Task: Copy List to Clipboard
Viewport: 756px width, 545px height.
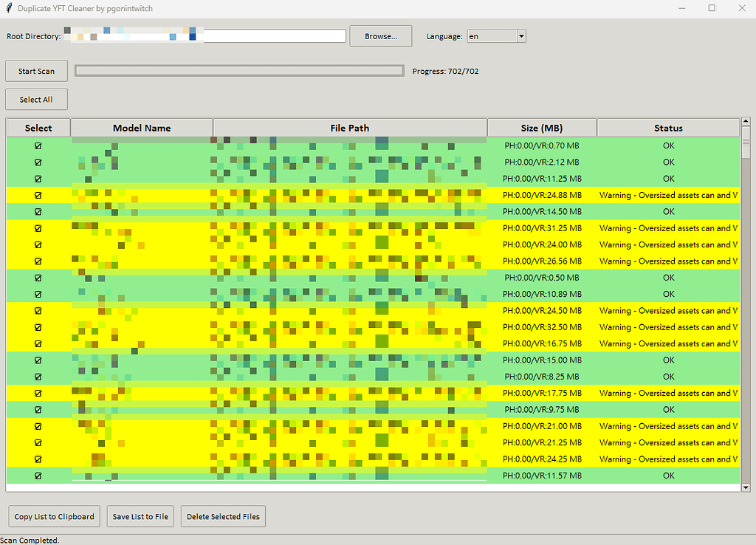Action: pos(53,516)
